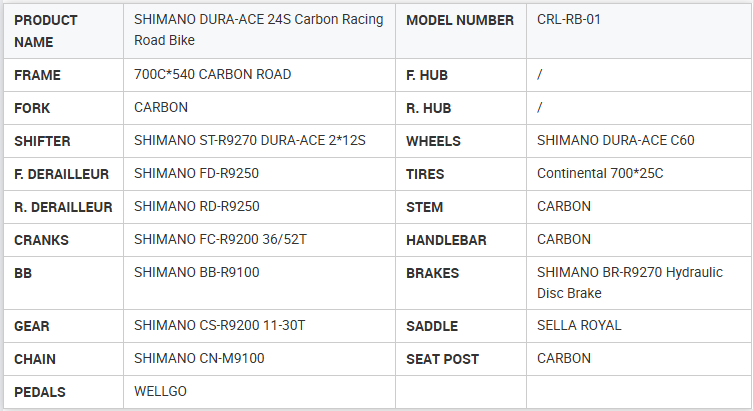Click the SHIMANO DURA-ACE C60 wheels value
The height and width of the screenshot is (411, 754).
coord(615,141)
